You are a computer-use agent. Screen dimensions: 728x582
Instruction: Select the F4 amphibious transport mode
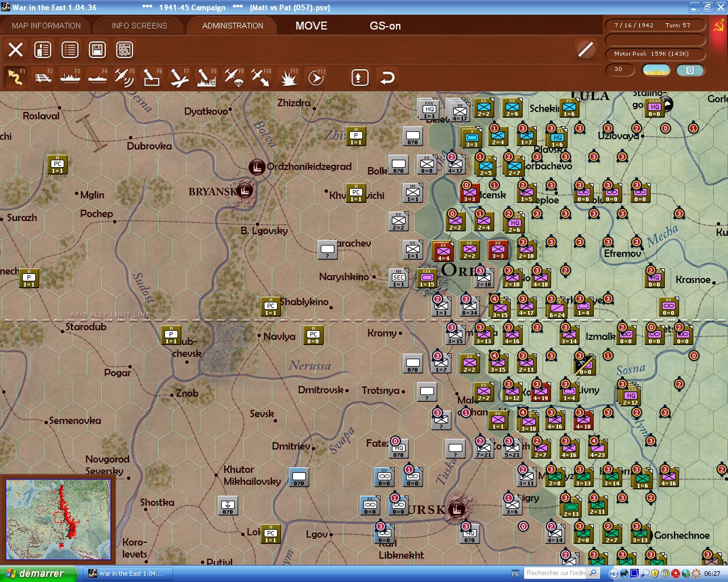[97, 77]
